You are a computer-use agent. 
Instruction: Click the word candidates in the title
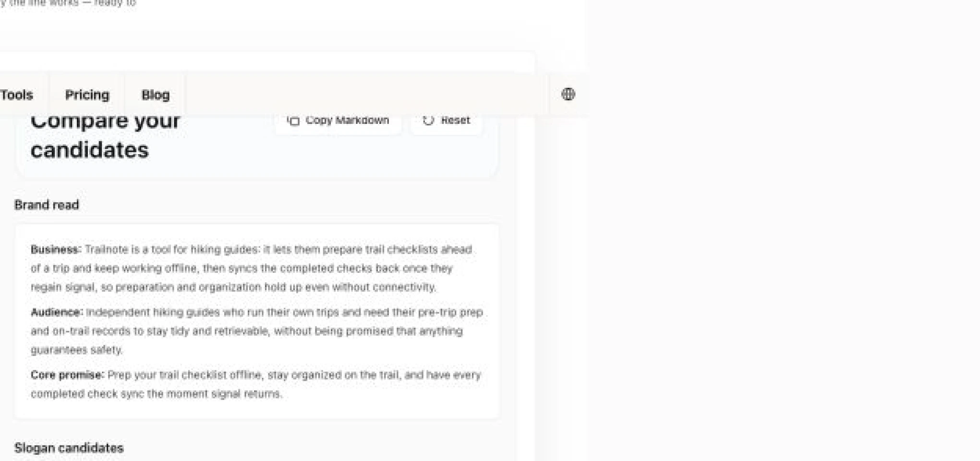point(89,150)
